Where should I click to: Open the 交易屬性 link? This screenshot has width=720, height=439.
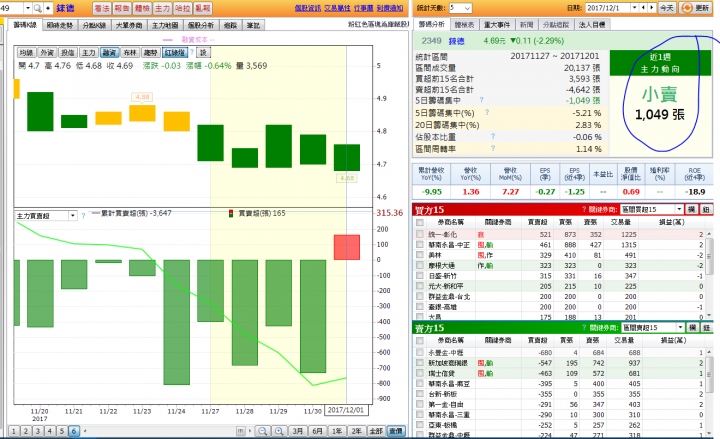(338, 8)
